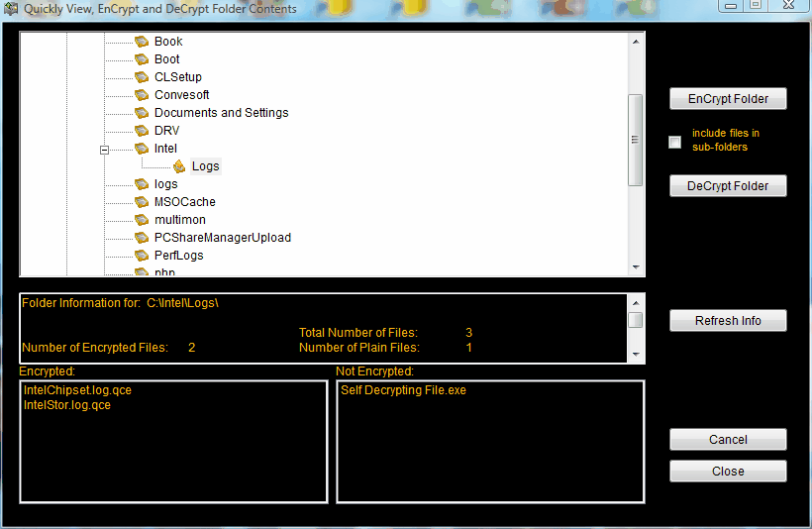Click the DRV folder icon
This screenshot has width=812, height=529.
pos(142,131)
